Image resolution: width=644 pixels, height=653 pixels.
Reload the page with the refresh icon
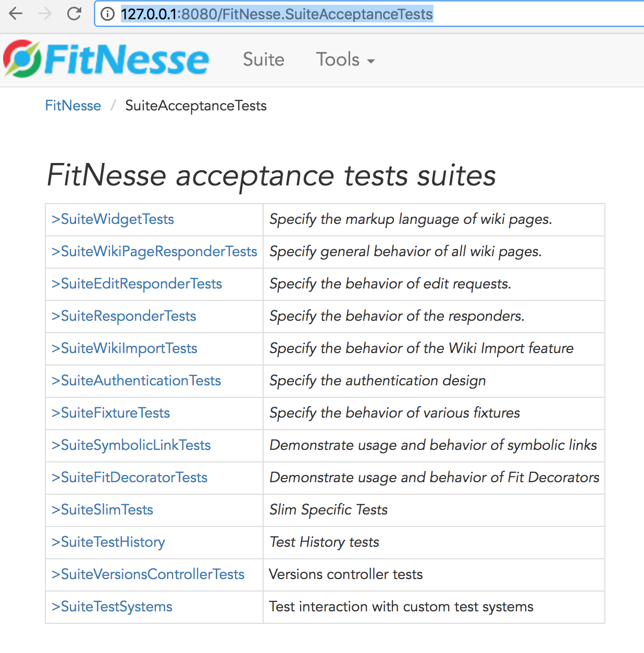(74, 14)
